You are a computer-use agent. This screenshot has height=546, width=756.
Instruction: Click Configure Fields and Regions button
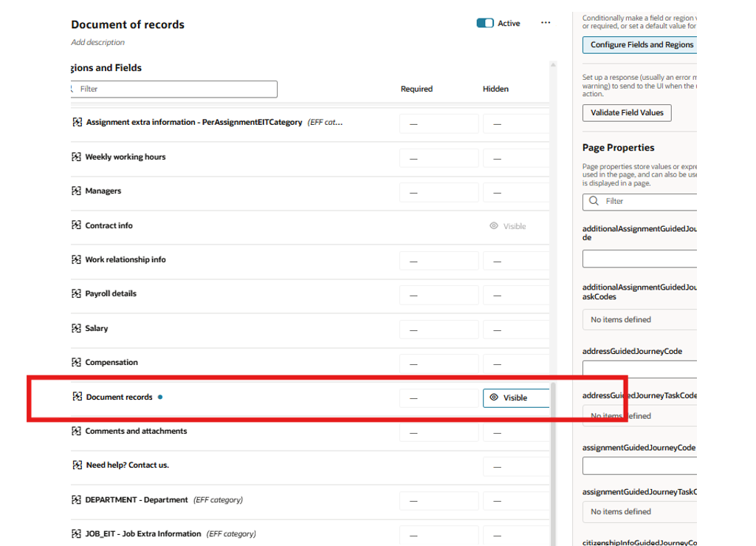[640, 45]
